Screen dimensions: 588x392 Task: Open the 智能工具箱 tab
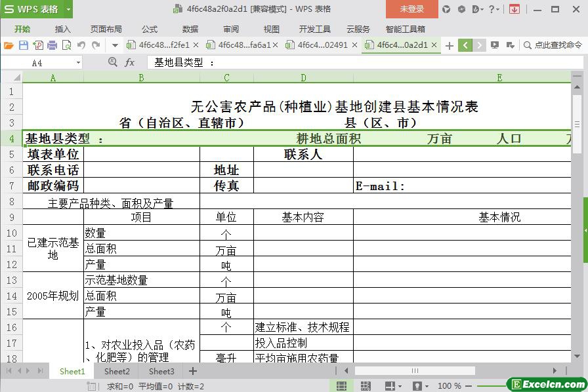tap(405, 29)
